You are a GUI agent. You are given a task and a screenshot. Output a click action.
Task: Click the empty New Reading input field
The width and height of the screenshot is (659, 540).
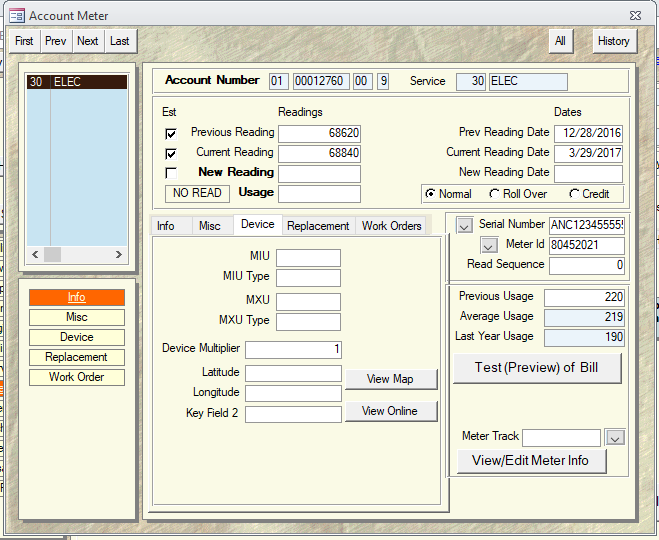pos(319,173)
